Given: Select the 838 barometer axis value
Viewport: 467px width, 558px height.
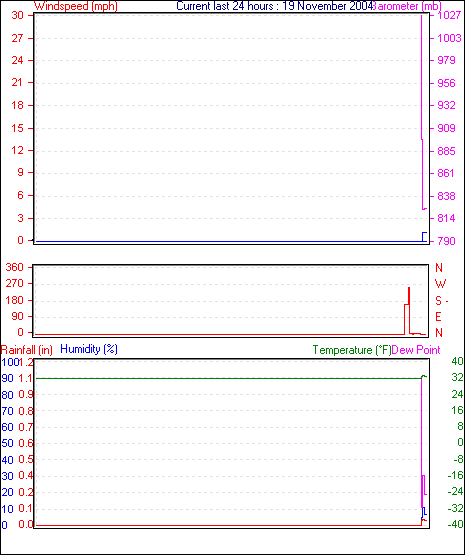Looking at the screenshot, I should [446, 196].
